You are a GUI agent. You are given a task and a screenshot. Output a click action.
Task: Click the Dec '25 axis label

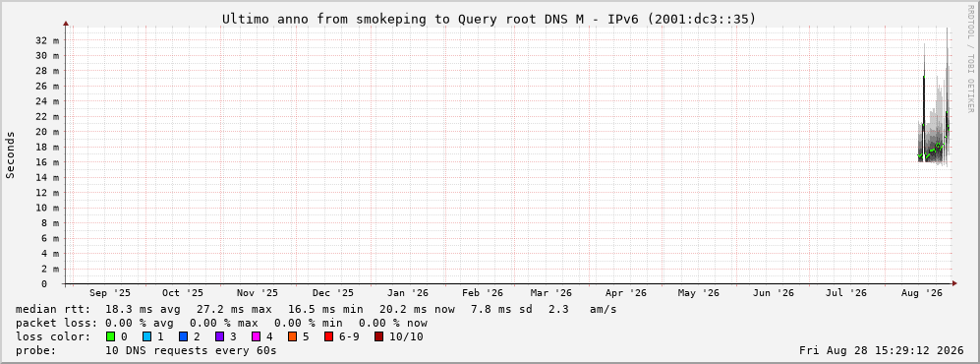point(332,293)
